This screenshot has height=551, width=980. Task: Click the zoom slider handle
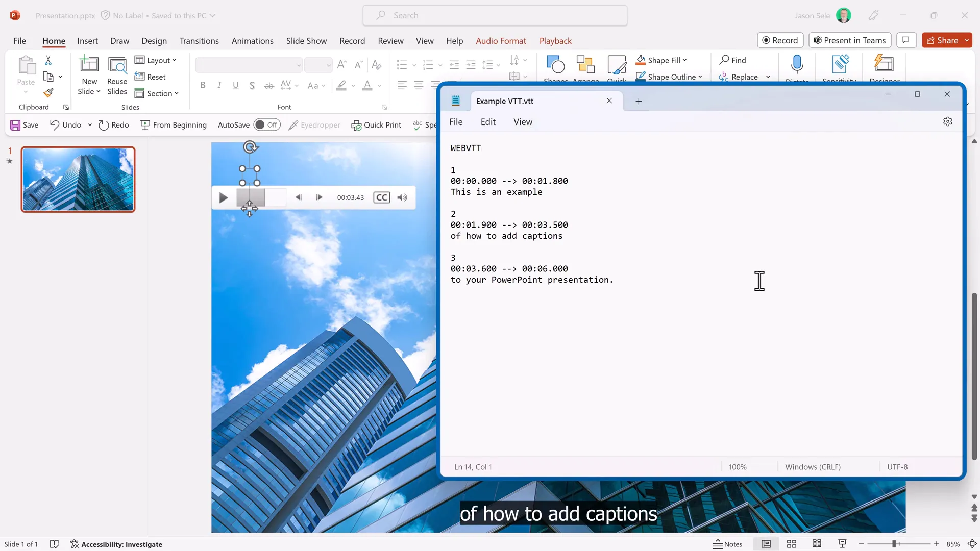pyautogui.click(x=894, y=544)
